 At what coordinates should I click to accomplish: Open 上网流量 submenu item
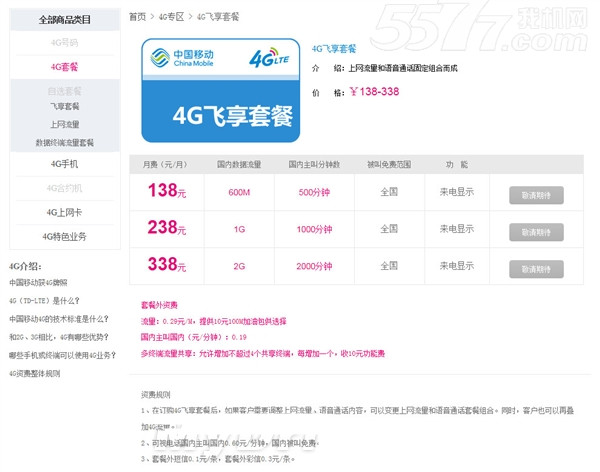(65, 124)
